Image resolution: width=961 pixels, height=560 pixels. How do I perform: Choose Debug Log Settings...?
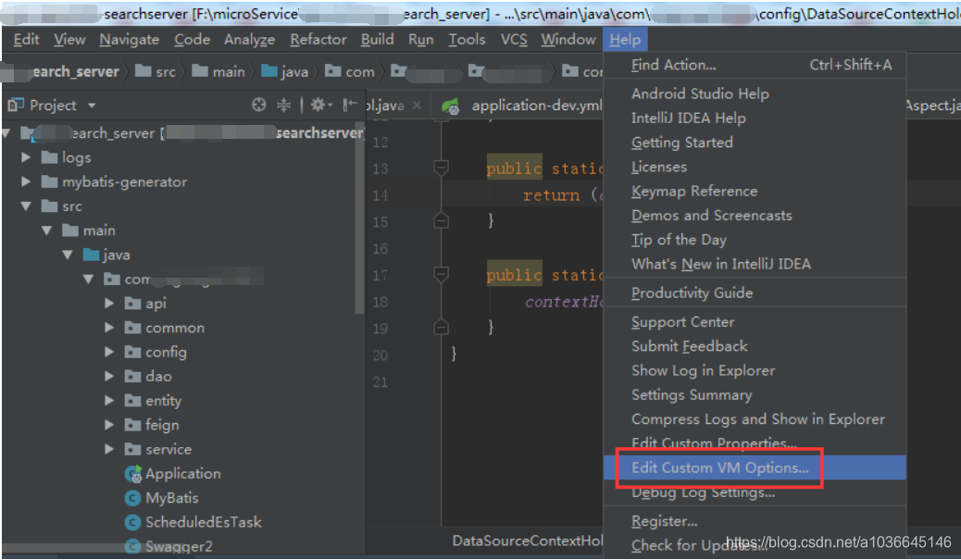coord(755,492)
